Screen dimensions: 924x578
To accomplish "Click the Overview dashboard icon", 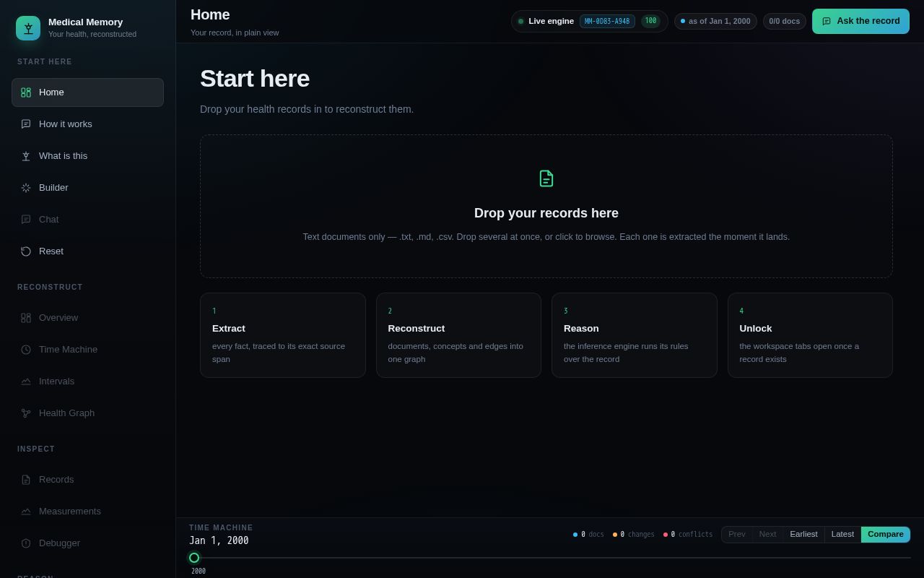I will [x=26, y=318].
